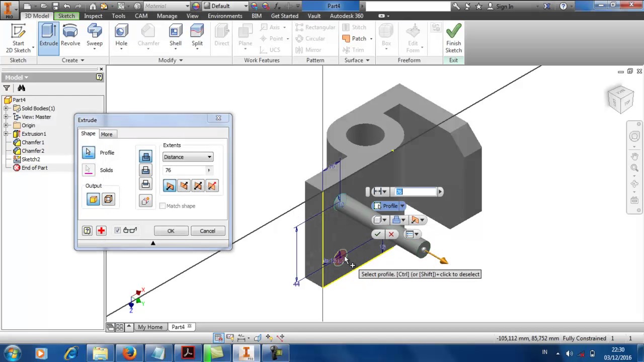The image size is (644, 362).
Task: Set extrude Direction 2 button
Action: pyautogui.click(x=184, y=186)
